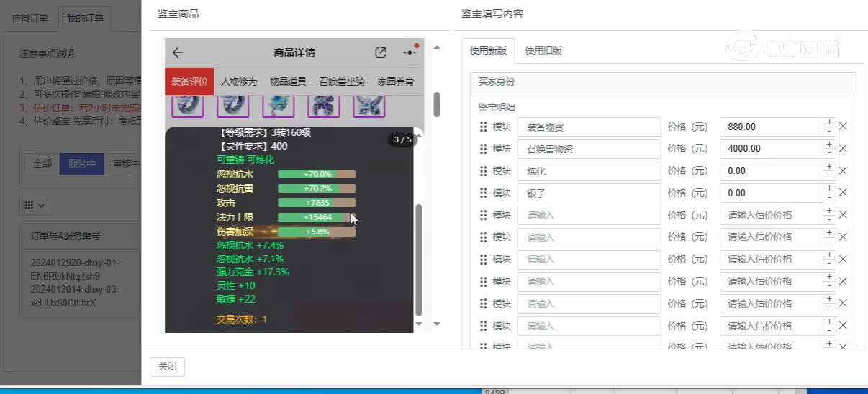Click the 灵性 +10 attribute line
The width and height of the screenshot is (868, 394).
pyautogui.click(x=236, y=285)
